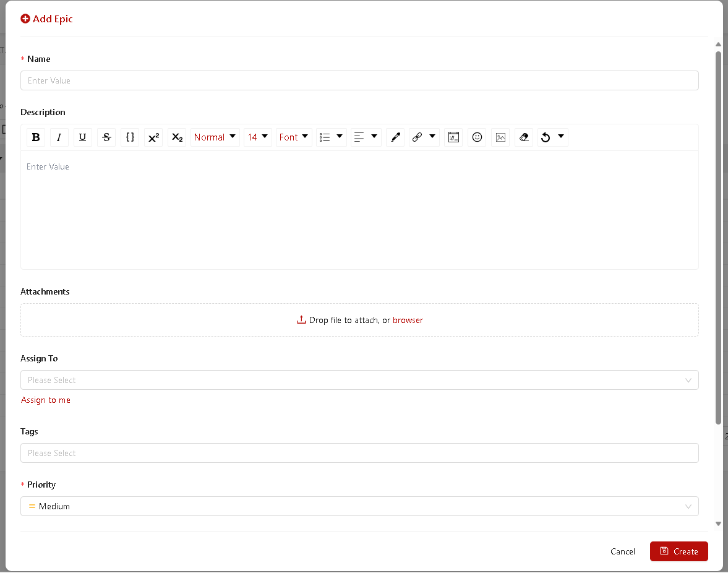Toggle underline formatting
This screenshot has height=573, width=728.
83,137
